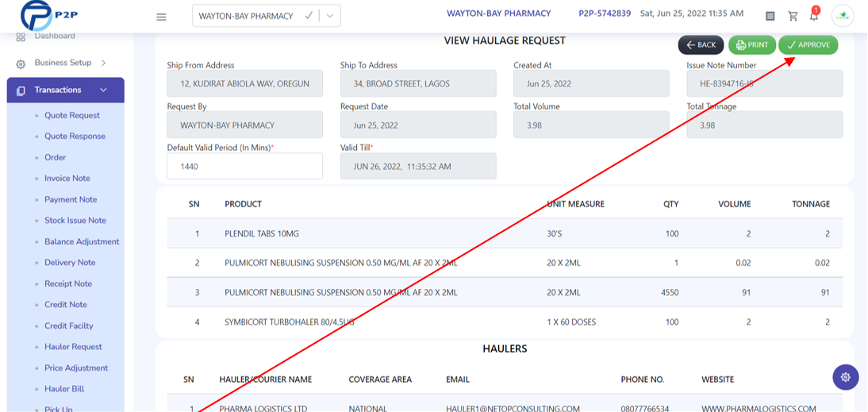
Task: Click the Transactions copy icon
Action: [x=21, y=90]
